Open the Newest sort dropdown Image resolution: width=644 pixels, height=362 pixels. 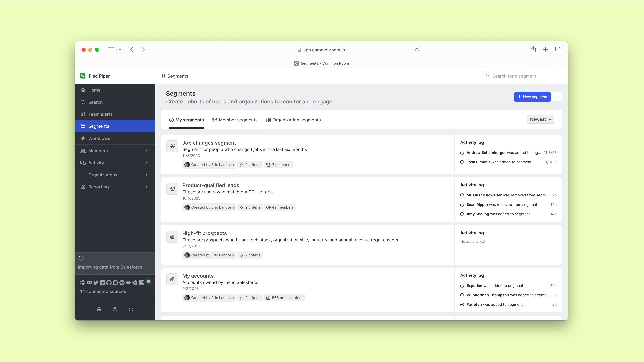point(541,119)
